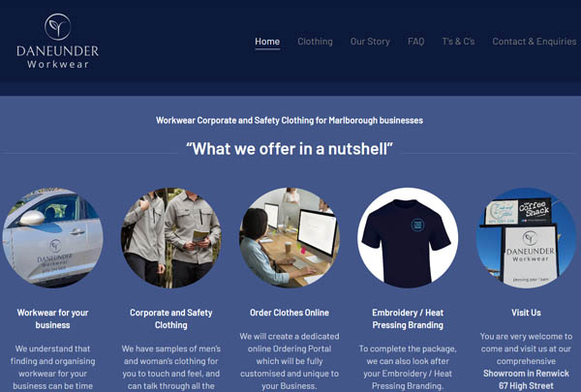
Task: Click the branded car circular image
Action: (x=52, y=237)
